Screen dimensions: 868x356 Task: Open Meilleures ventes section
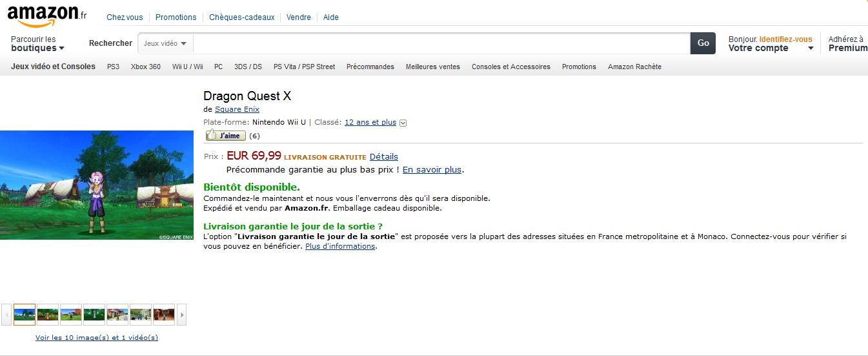point(433,67)
